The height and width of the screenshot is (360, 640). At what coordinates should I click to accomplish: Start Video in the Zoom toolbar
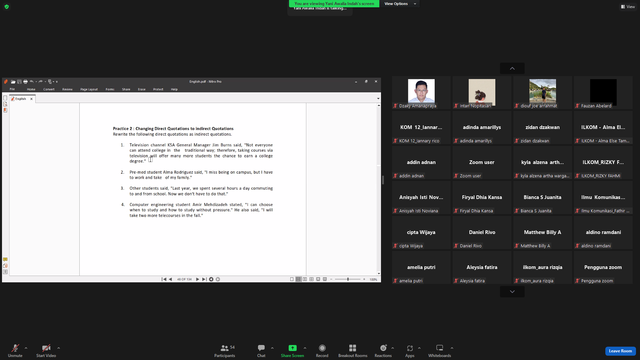pyautogui.click(x=46, y=350)
